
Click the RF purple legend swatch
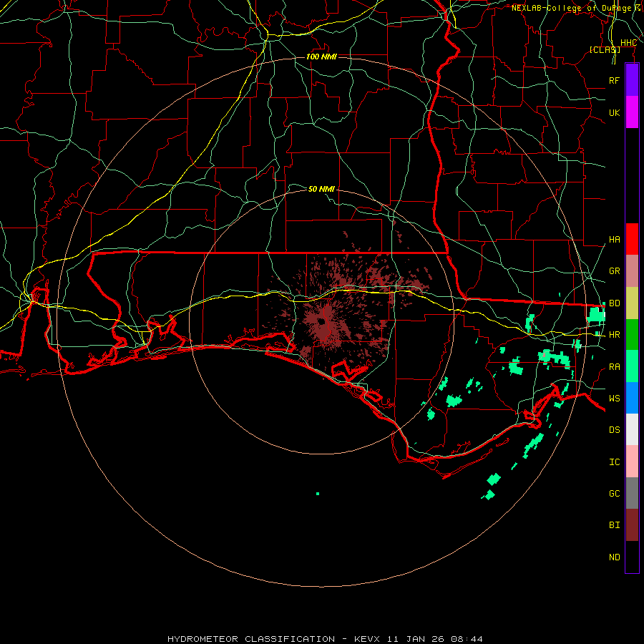pos(632,80)
